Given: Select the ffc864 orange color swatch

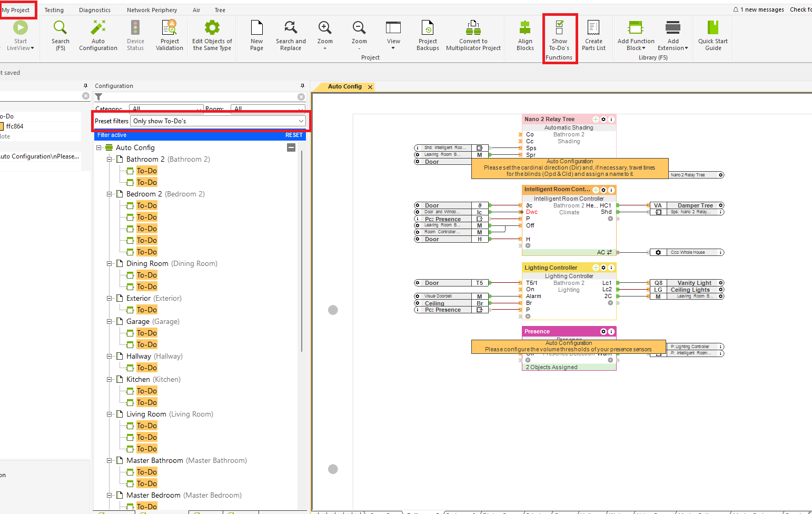Looking at the screenshot, I should click(x=2, y=126).
